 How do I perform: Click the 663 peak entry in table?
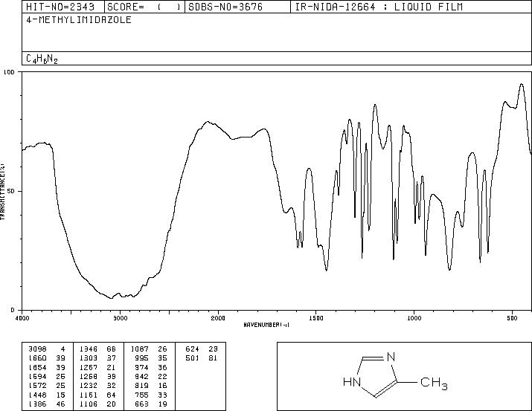pos(151,404)
